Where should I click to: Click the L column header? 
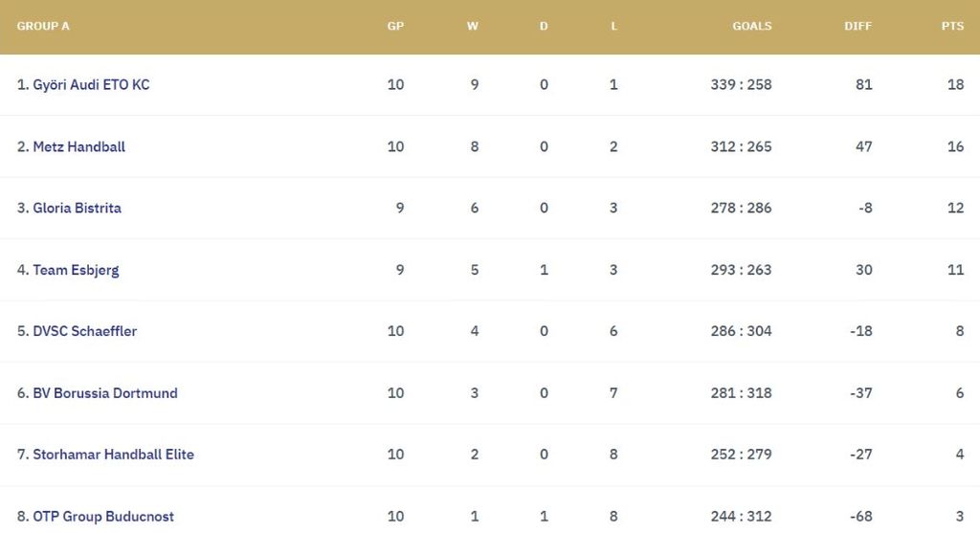pos(613,26)
